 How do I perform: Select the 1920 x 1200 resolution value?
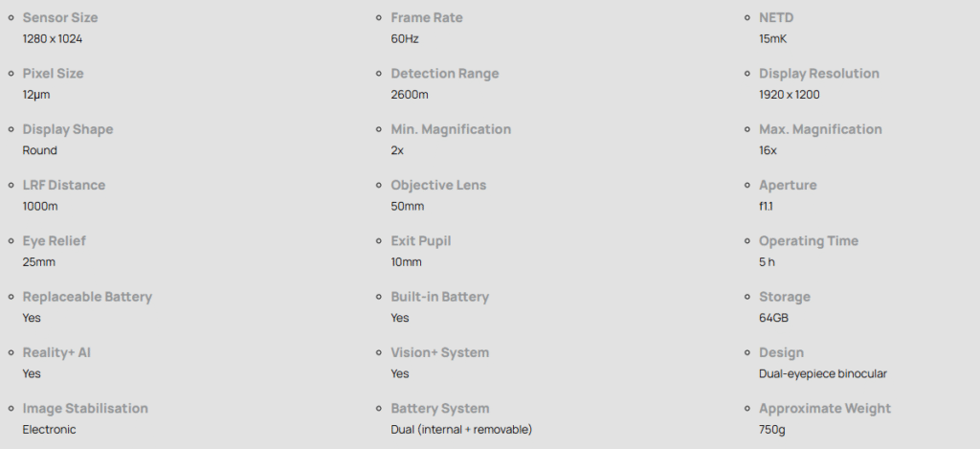click(789, 95)
